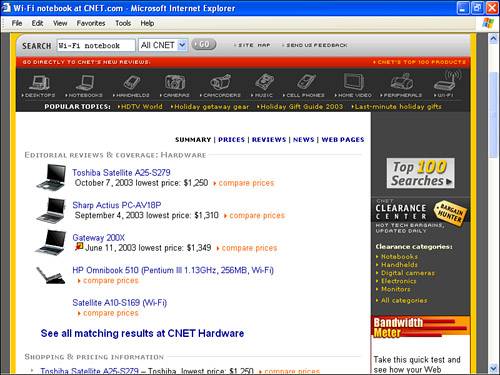Click See all matching results at CNET Hardware
This screenshot has height=375, width=500.
(142, 333)
